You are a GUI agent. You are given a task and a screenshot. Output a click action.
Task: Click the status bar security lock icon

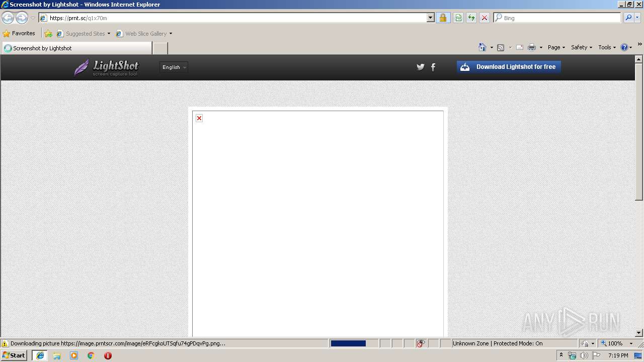tap(585, 343)
